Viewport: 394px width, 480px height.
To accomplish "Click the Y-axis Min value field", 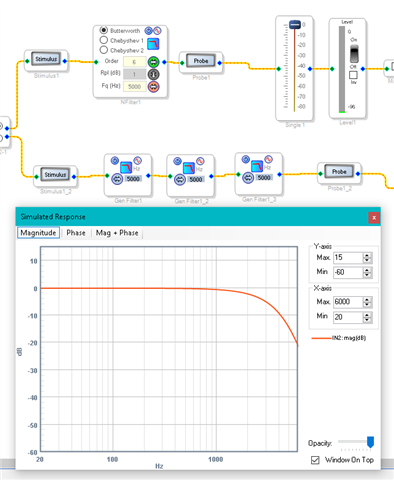I will click(348, 272).
